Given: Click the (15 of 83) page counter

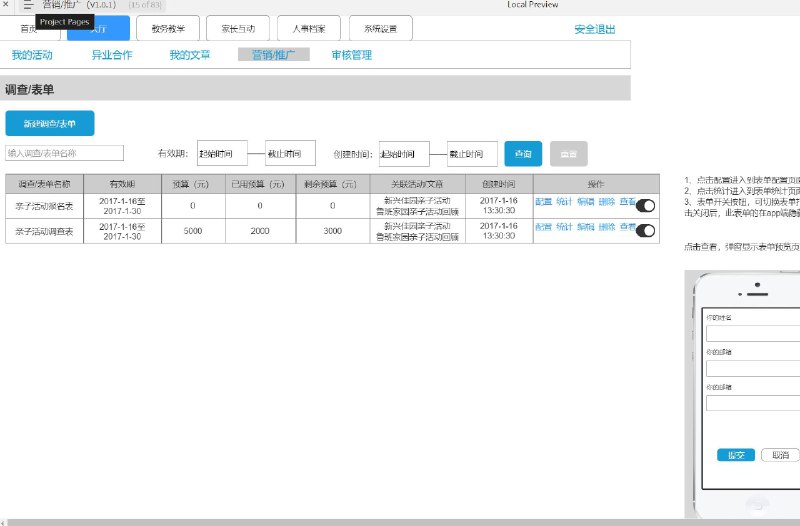Looking at the screenshot, I should (145, 5).
